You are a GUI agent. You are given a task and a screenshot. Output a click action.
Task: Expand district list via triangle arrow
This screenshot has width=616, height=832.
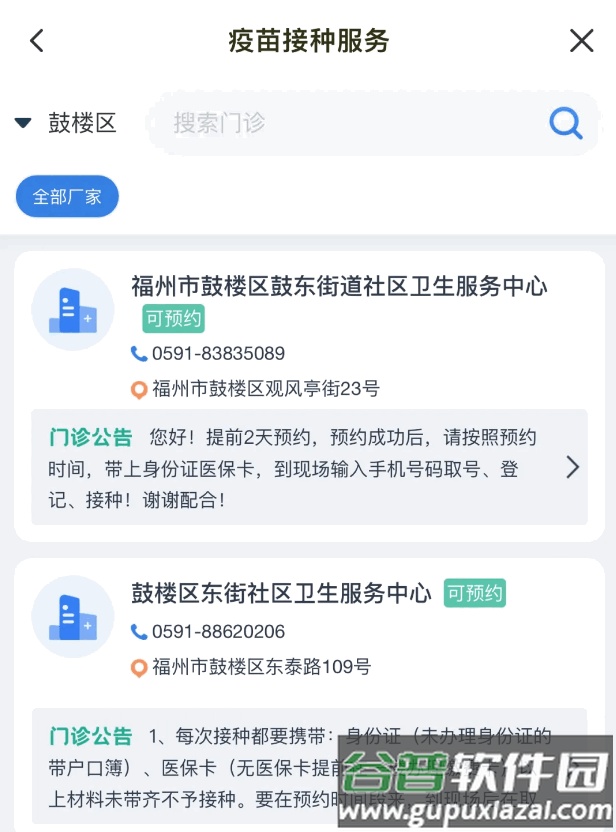[23, 123]
